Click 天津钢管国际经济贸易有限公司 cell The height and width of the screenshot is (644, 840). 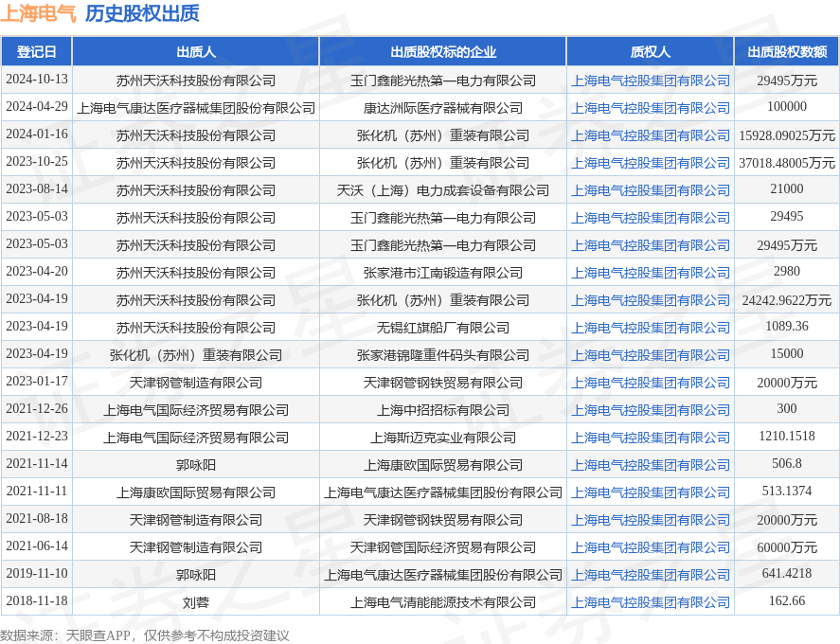point(442,547)
